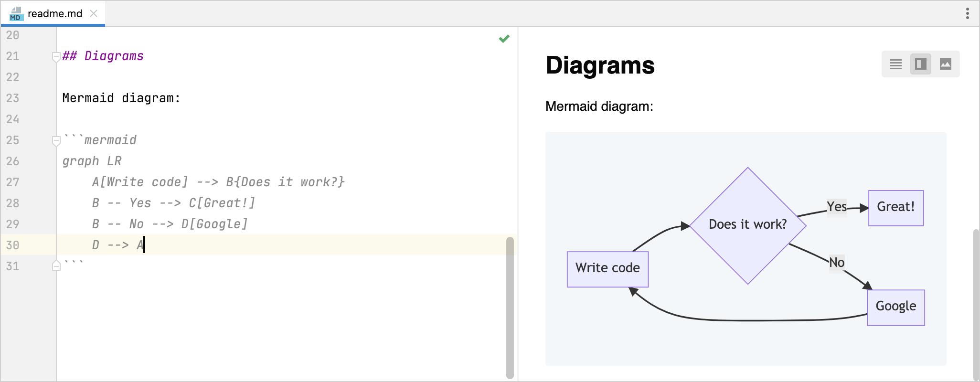Collapse the Diagrams heading fold marker

(56, 57)
